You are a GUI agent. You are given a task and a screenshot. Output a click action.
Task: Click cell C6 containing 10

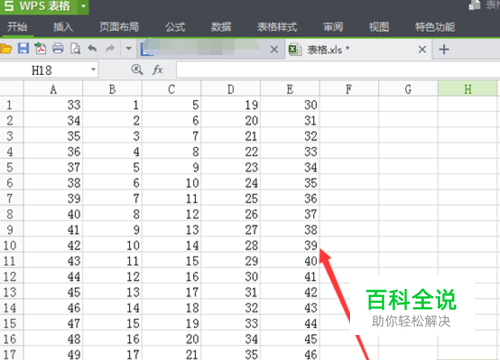pos(171,183)
